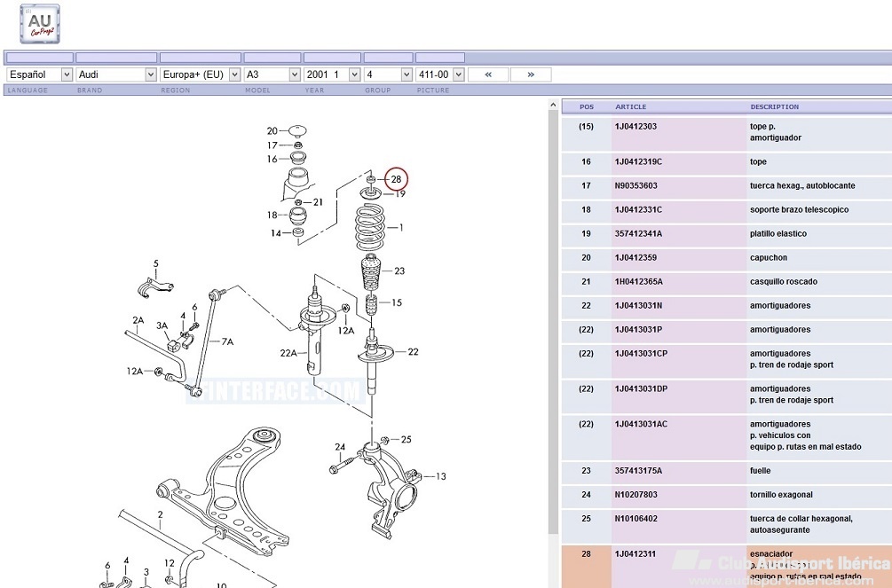The height and width of the screenshot is (588, 892).
Task: Open the Picture dropdown showing 411-00
Action: (x=439, y=74)
